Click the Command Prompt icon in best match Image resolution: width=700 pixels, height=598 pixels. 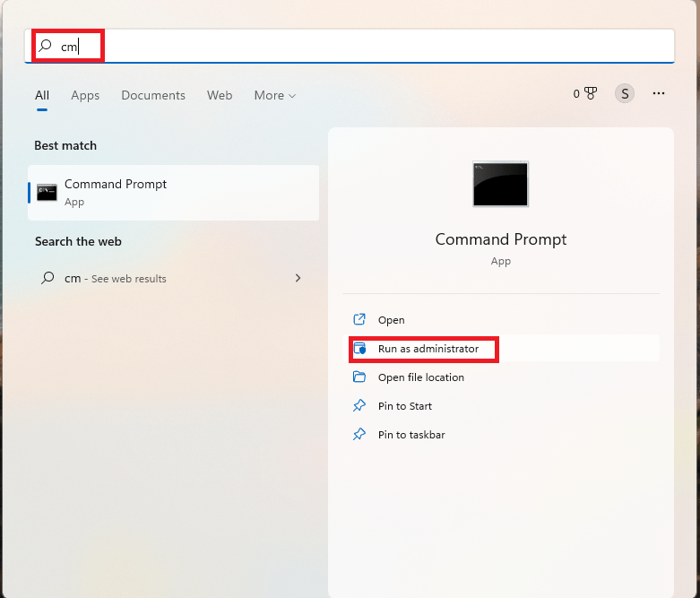[47, 193]
